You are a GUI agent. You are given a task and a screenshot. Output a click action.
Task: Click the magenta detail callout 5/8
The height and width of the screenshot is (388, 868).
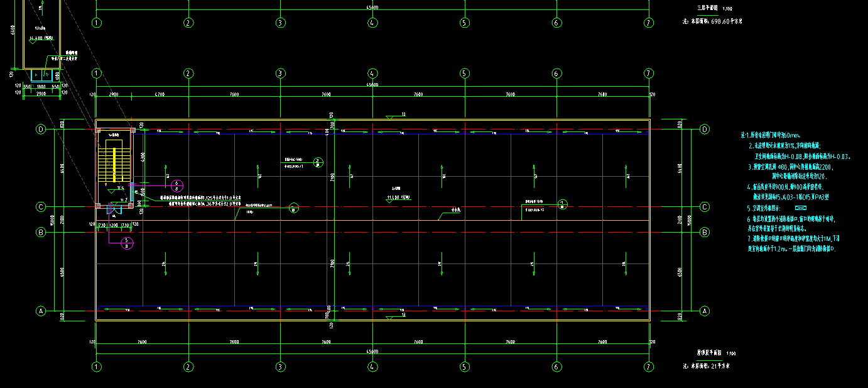click(127, 243)
